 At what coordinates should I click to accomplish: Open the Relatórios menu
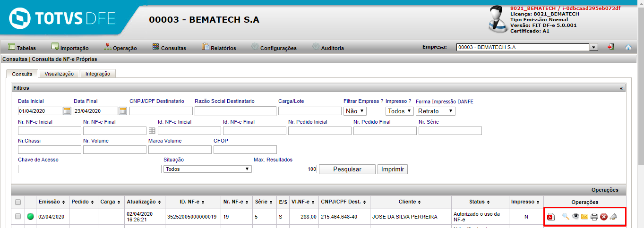point(219,48)
